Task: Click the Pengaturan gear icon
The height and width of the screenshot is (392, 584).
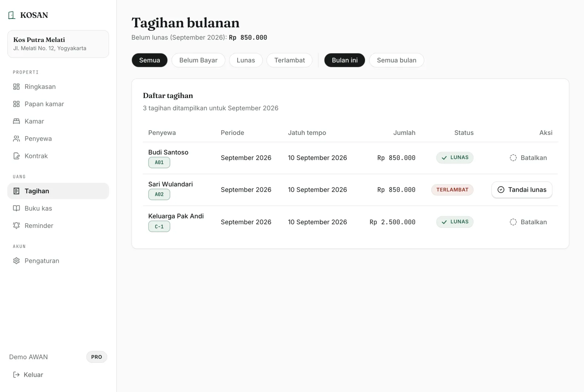Action: pyautogui.click(x=16, y=261)
